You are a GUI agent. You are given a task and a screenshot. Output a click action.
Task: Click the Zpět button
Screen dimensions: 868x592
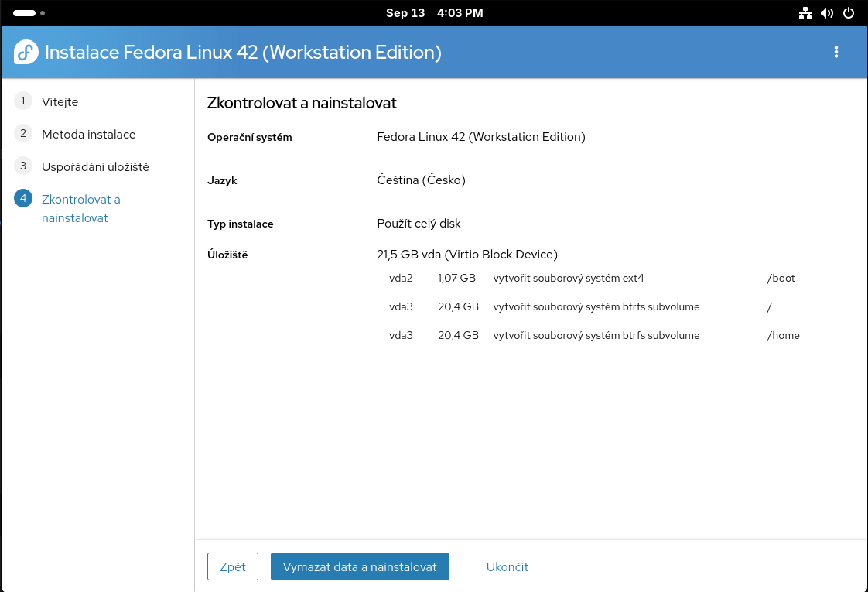pos(233,566)
